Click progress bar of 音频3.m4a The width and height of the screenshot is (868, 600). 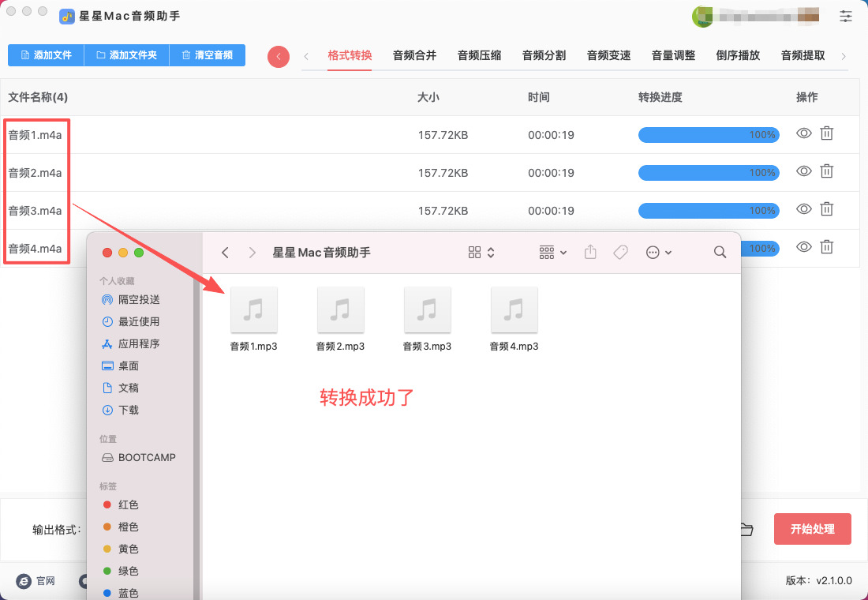coord(709,211)
